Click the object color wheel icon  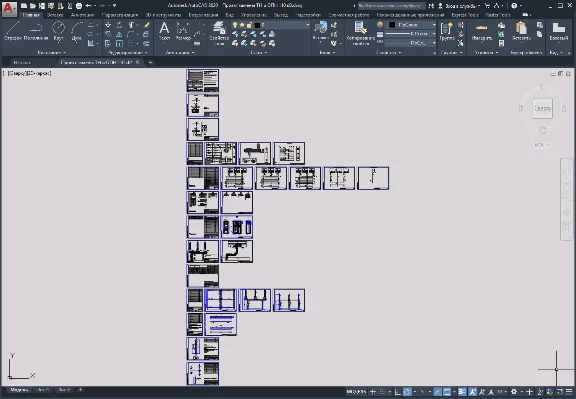coord(380,25)
